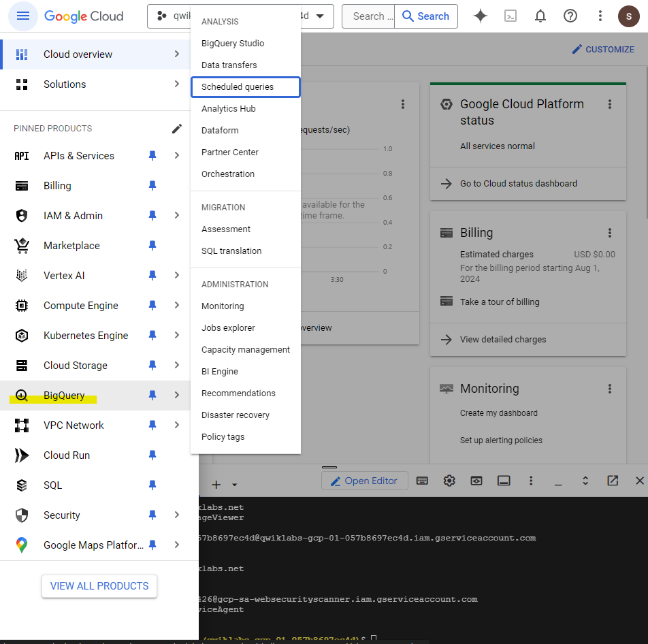Click Cloud Shell web preview icon

pos(476,481)
